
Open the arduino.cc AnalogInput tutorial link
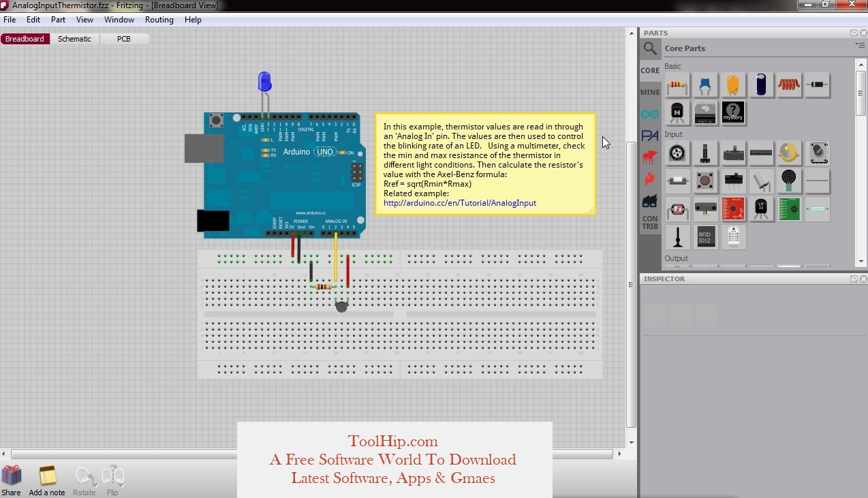(x=460, y=203)
